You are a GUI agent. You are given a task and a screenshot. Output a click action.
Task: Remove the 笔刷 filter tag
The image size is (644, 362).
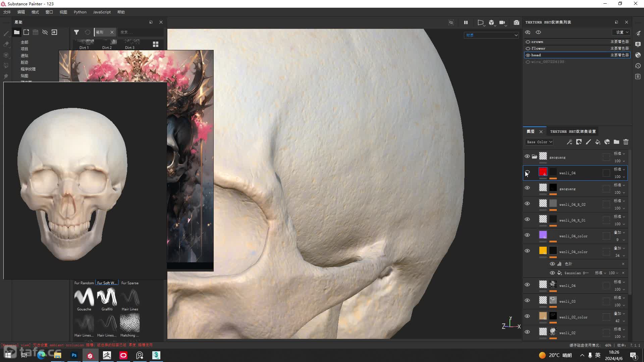[x=112, y=32]
